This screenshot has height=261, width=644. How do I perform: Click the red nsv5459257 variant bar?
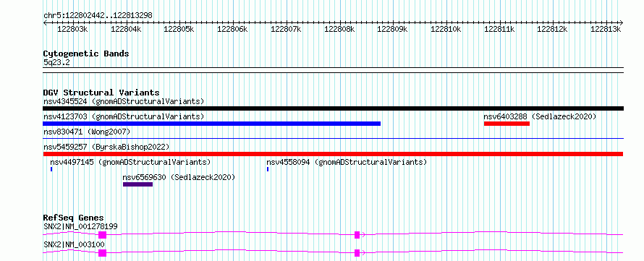(333, 154)
